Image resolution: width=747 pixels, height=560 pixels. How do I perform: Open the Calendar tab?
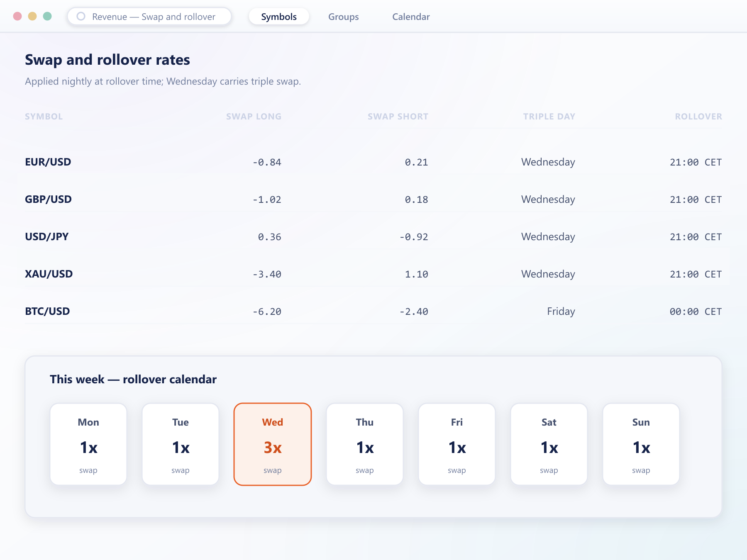coord(411,17)
